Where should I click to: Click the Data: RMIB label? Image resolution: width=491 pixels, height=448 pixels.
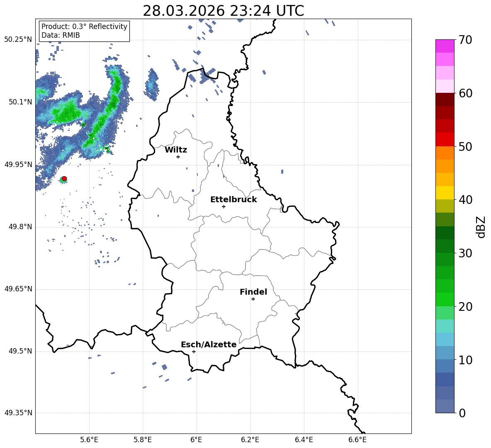pos(61,35)
